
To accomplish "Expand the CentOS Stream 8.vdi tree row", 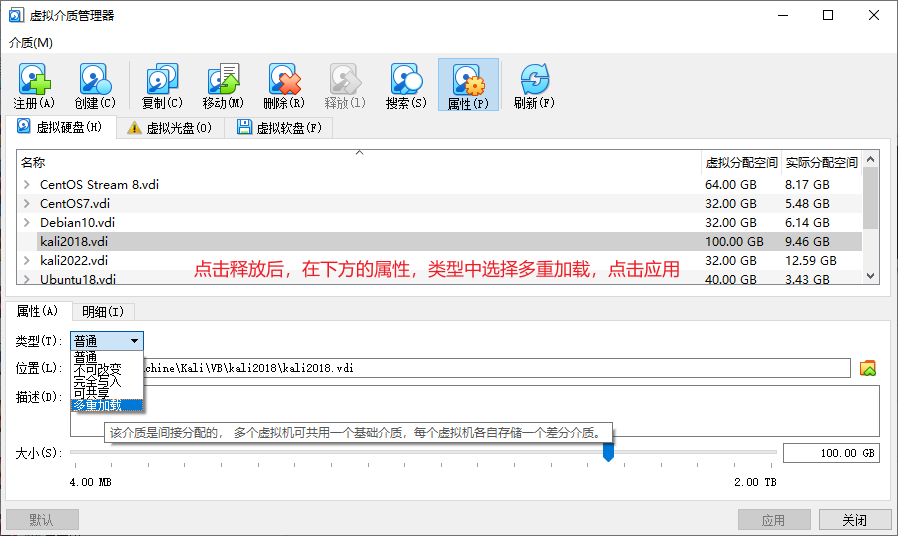I will coord(27,185).
